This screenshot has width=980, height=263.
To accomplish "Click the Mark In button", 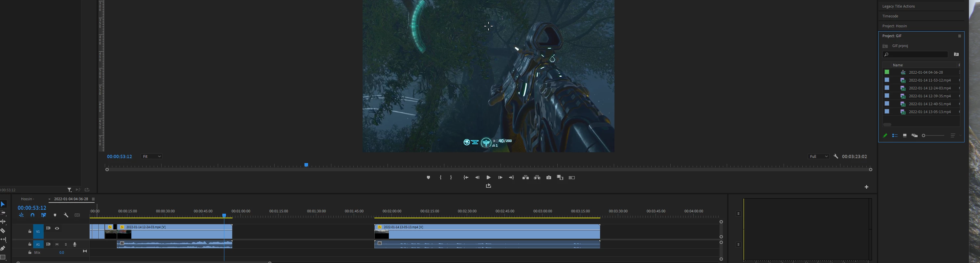I will click(x=440, y=178).
